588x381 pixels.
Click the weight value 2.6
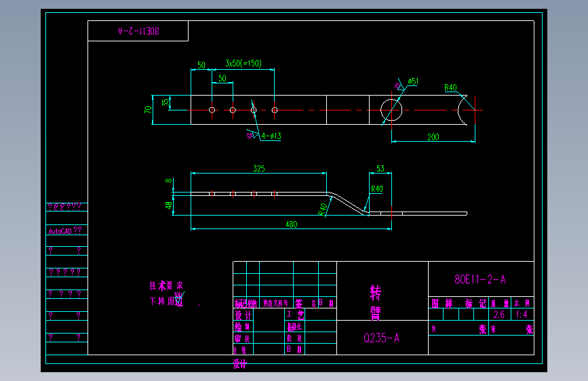click(499, 315)
